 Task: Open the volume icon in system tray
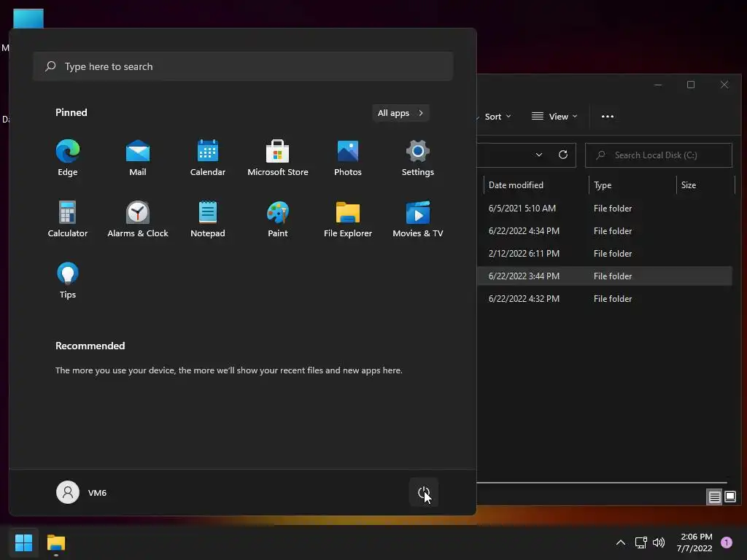pos(659,542)
